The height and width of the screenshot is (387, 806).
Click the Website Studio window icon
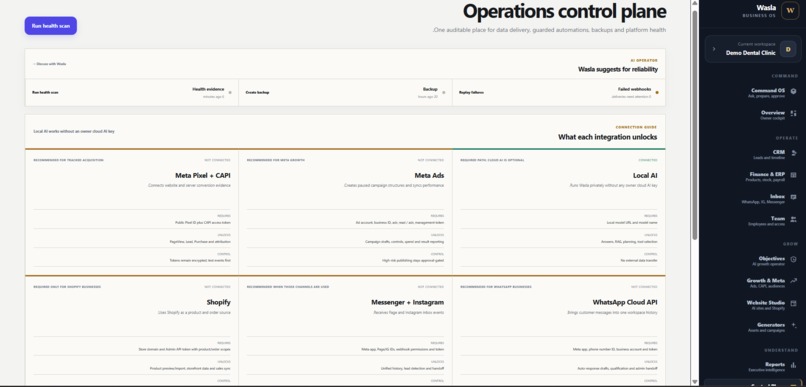(794, 303)
